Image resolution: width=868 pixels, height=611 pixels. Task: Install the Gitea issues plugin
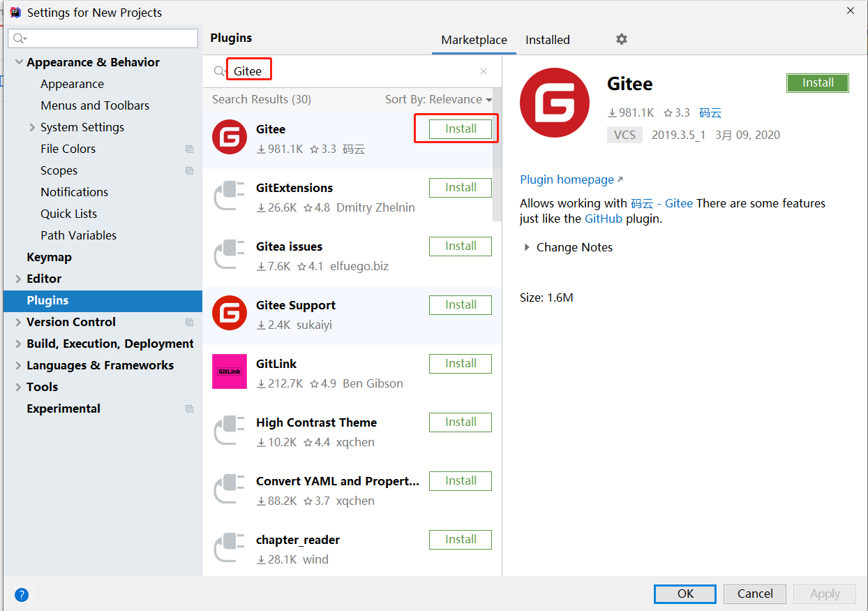click(x=461, y=246)
